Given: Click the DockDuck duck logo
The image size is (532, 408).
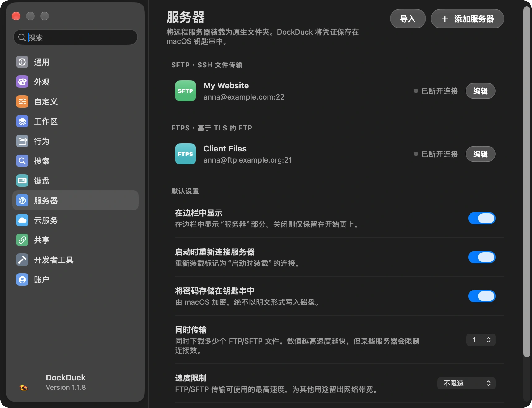Looking at the screenshot, I should [24, 387].
